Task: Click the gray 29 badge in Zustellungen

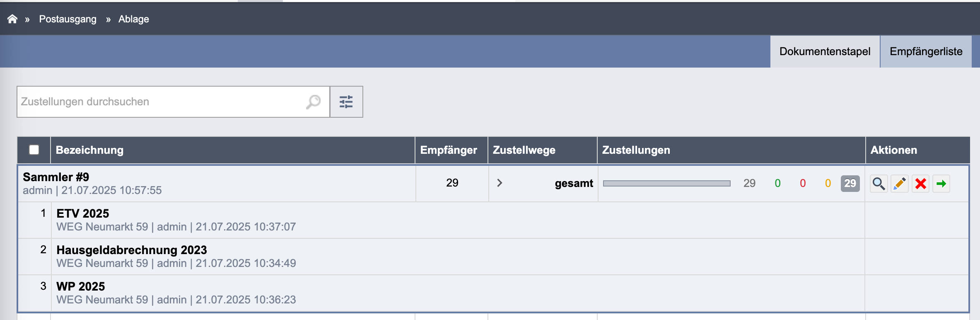Action: pos(850,183)
